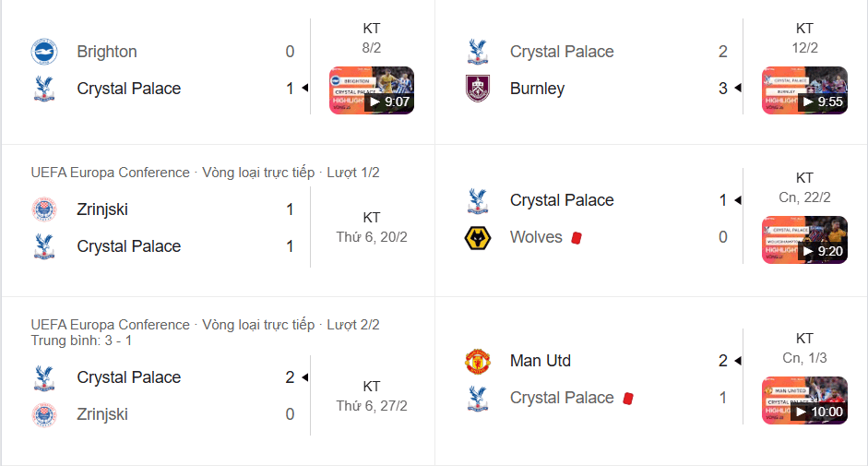The image size is (868, 466).
Task: Play the Man Utd 10:00 highlight video
Action: tap(803, 400)
